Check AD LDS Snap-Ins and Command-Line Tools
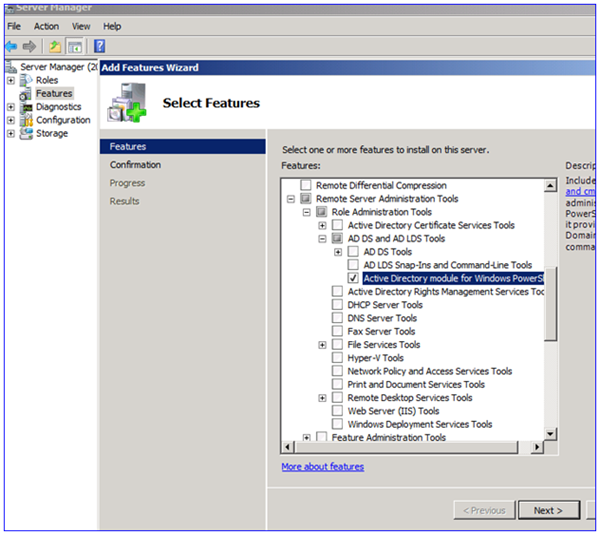The image size is (600, 535). 353,265
